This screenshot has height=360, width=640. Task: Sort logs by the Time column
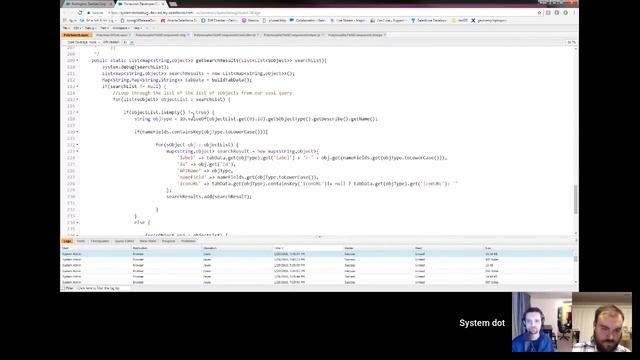[308, 248]
